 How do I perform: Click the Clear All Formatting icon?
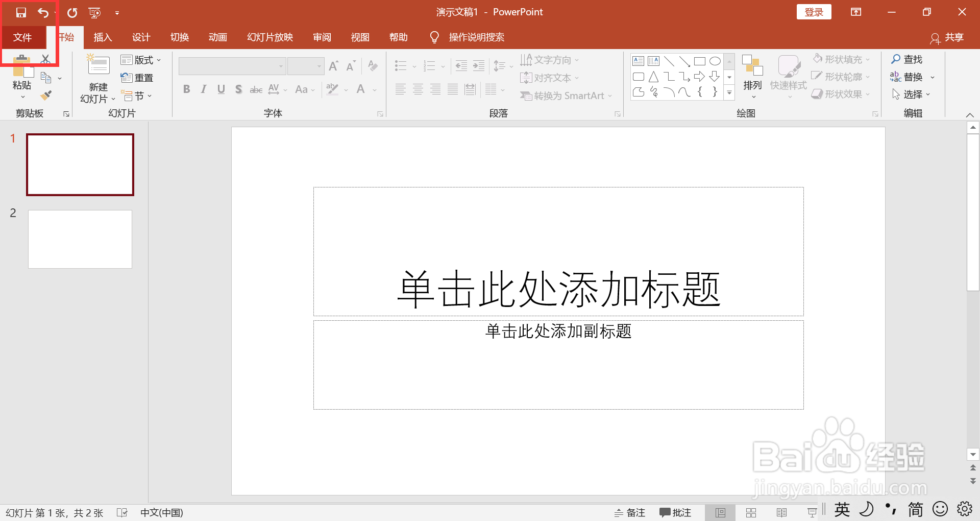tap(373, 66)
